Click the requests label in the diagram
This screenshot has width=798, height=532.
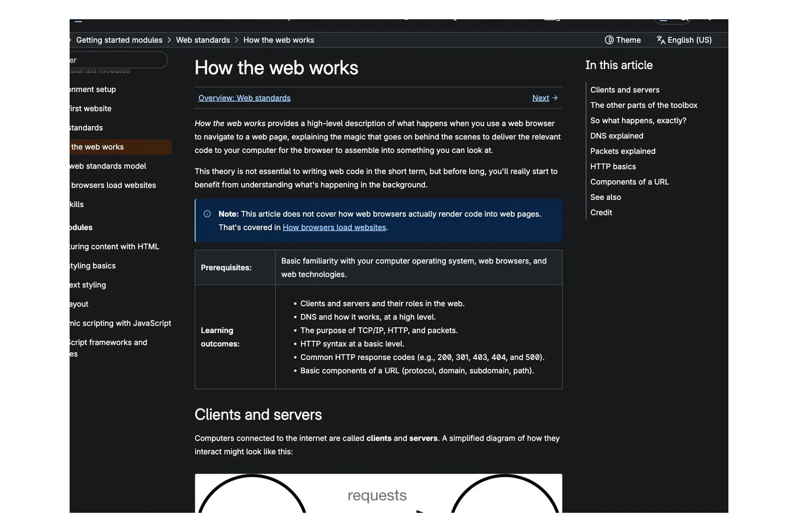click(x=377, y=496)
